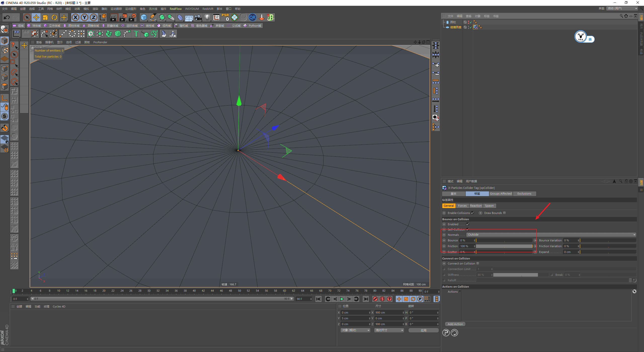The width and height of the screenshot is (644, 352).
Task: Select the Spline Pen tool icon
Action: 153,17
